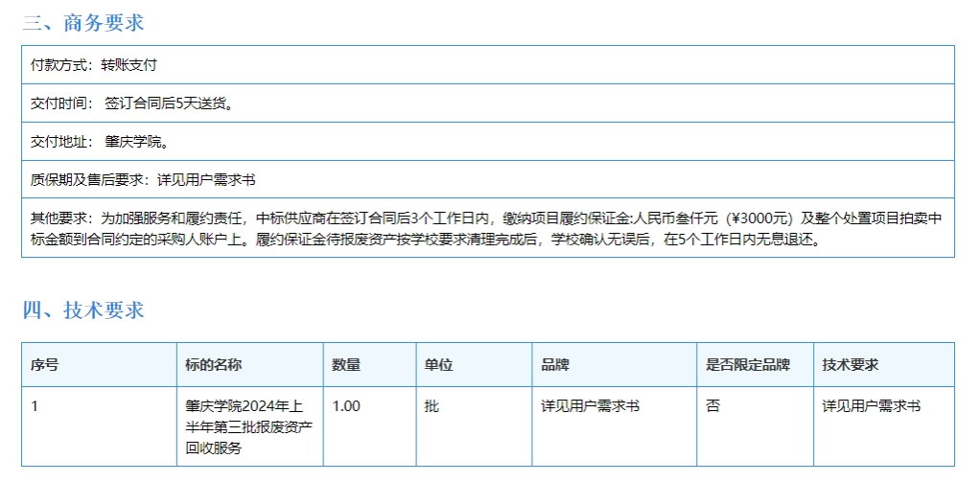
Task: Click the 品牌 column header
Action: tap(555, 365)
